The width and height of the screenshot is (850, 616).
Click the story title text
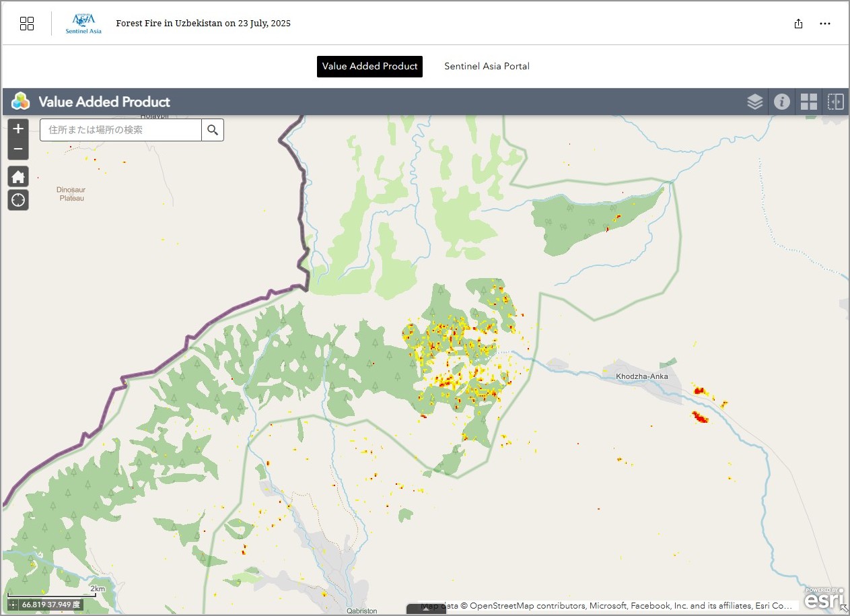point(203,24)
